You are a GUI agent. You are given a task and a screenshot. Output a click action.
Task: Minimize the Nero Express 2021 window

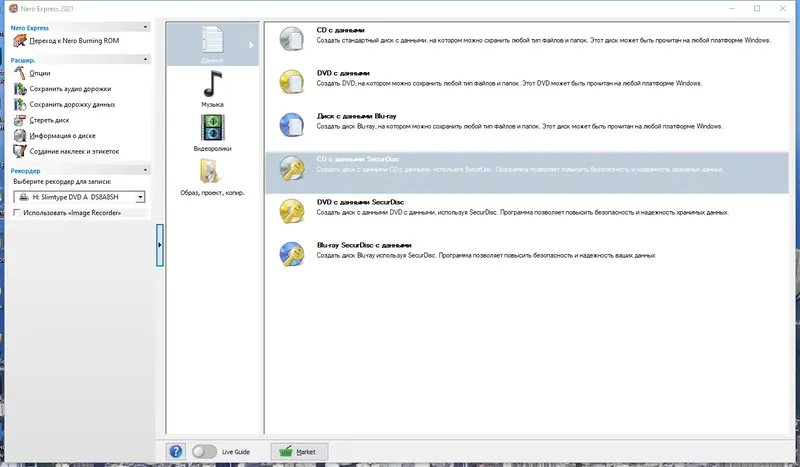pyautogui.click(x=732, y=9)
